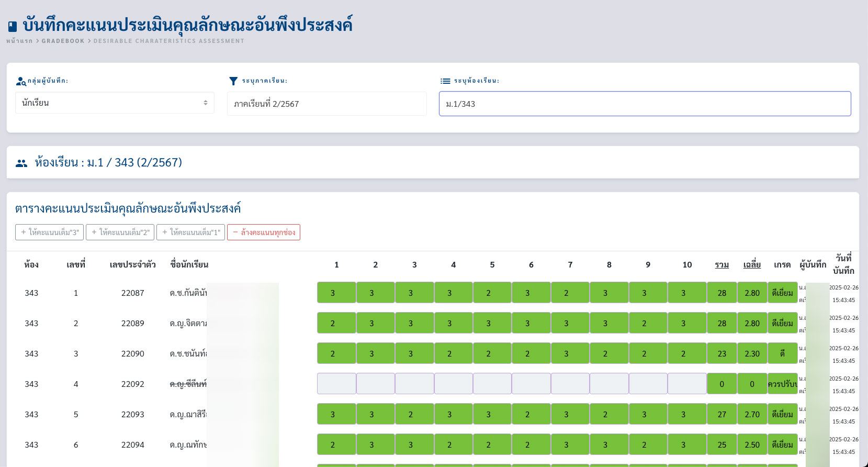Click the list icon beside classroom label
The height and width of the screenshot is (467, 868).
445,81
